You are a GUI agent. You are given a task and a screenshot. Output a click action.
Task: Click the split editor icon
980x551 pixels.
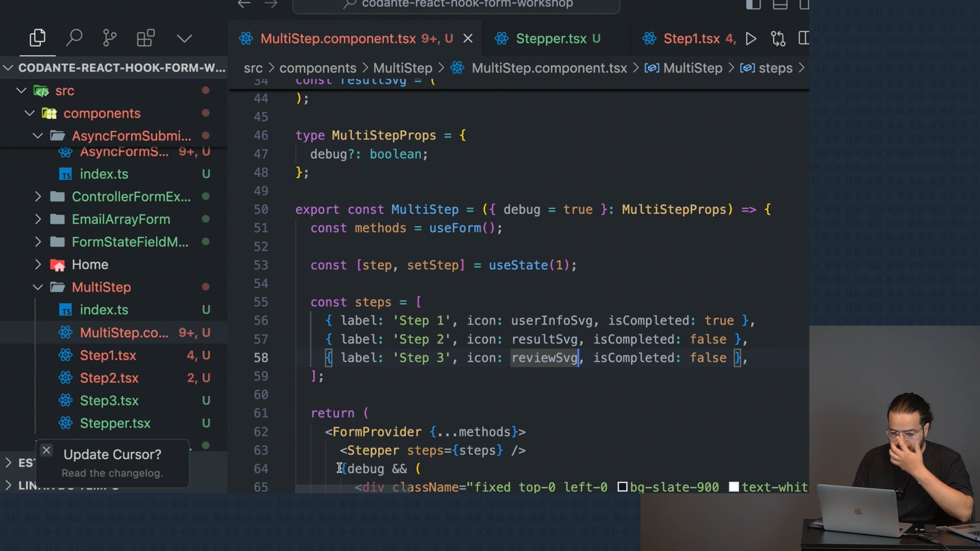[x=803, y=39]
